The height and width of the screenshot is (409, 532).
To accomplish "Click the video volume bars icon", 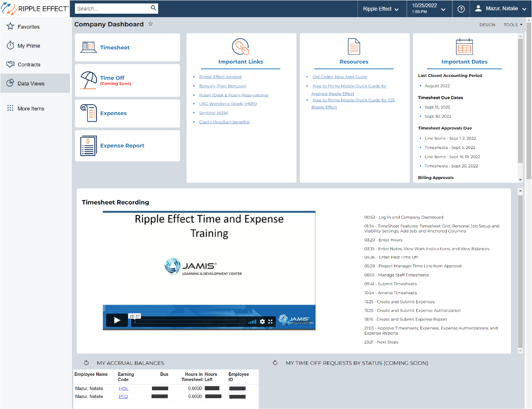I will (252, 322).
